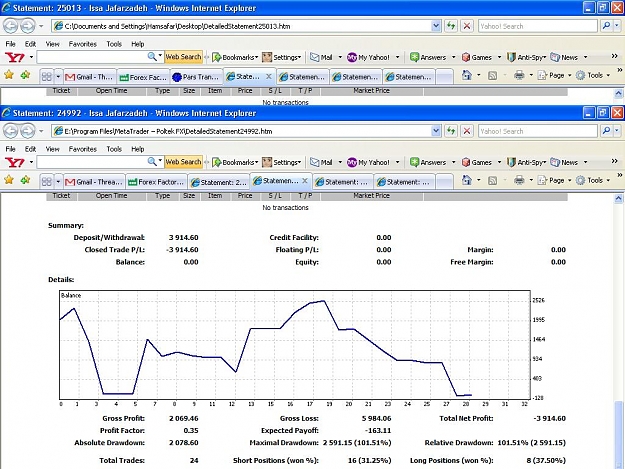The height and width of the screenshot is (469, 625).
Task: Click Total Trades value 24
Action: click(x=194, y=460)
